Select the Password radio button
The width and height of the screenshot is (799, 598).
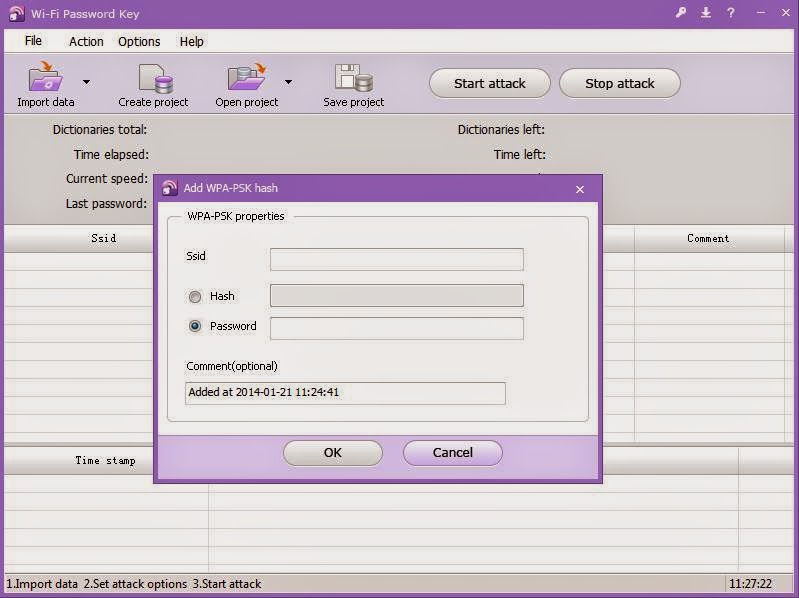[x=195, y=326]
